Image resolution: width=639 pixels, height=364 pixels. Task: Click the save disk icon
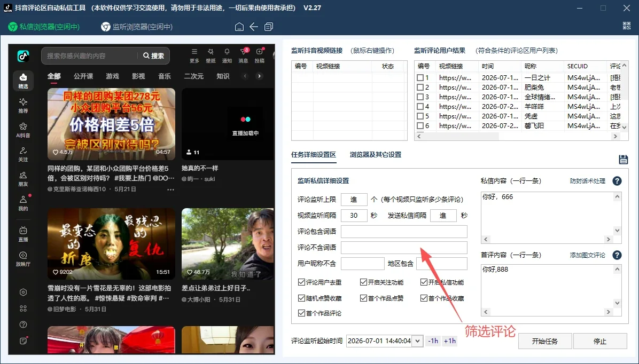coord(623,159)
